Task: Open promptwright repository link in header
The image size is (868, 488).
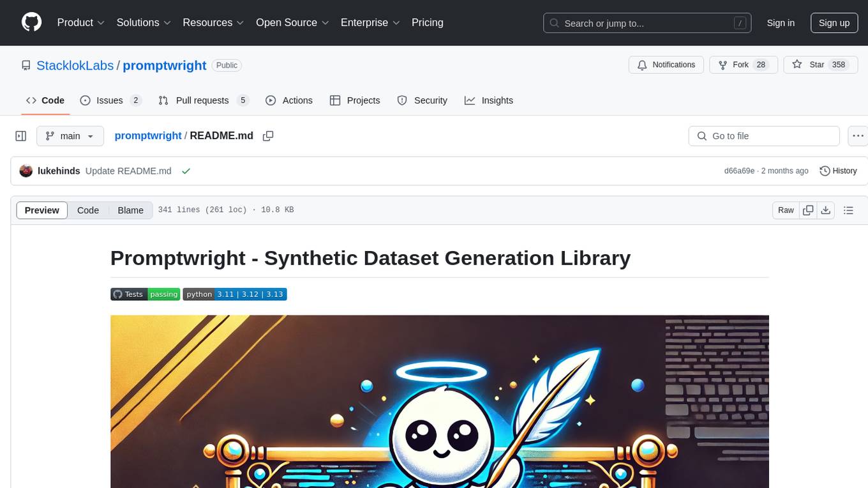Action: [x=165, y=65]
